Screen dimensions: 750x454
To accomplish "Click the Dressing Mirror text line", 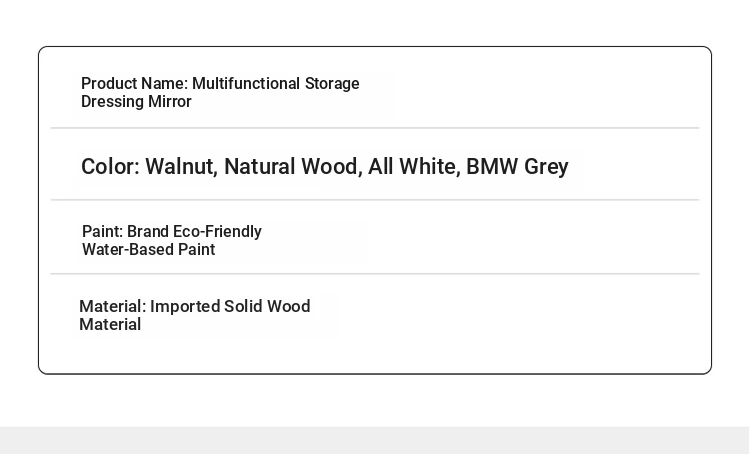I will pyautogui.click(x=136, y=102).
